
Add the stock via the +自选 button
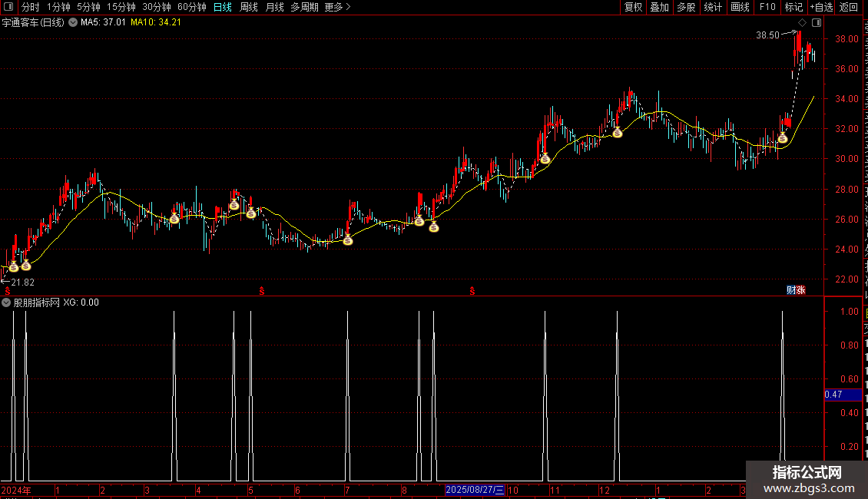(821, 7)
